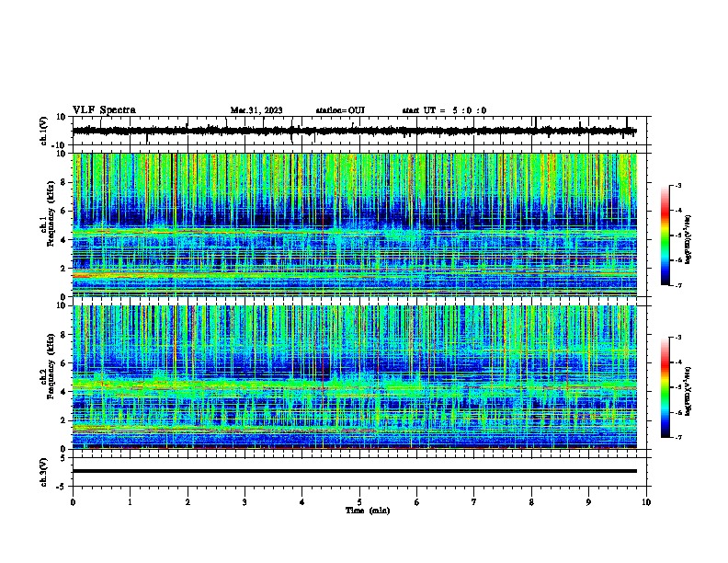Click the ch.1 spectrogram plot area
Screen dimensions: 728x563
pos(355,224)
